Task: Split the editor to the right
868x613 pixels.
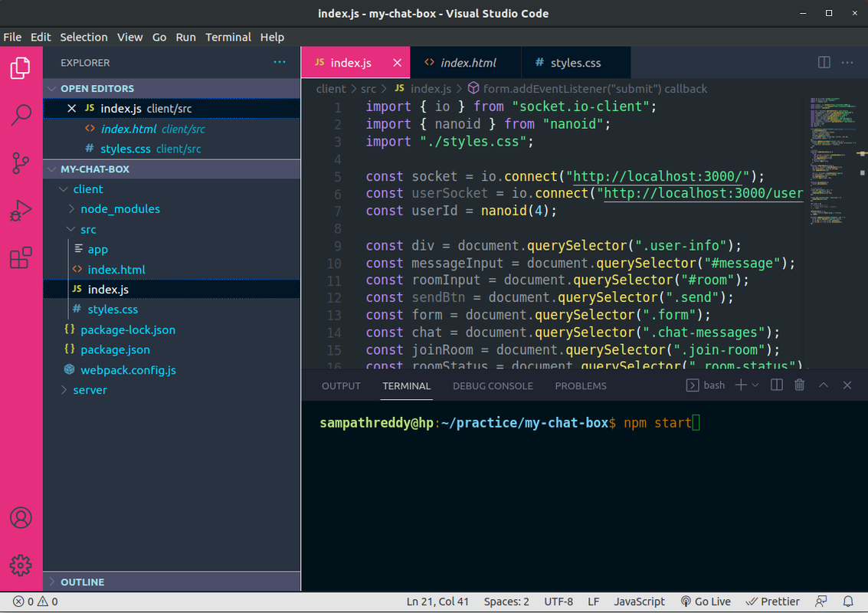Action: point(824,62)
